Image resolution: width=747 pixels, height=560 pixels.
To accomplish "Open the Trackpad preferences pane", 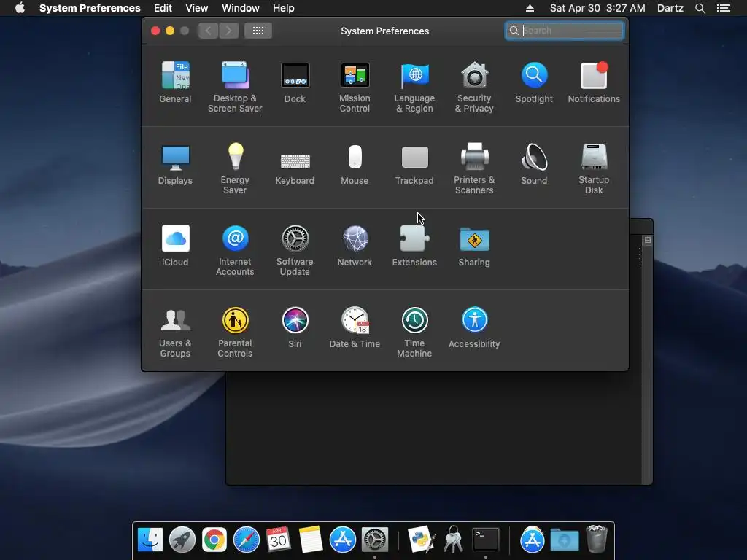I will point(414,164).
